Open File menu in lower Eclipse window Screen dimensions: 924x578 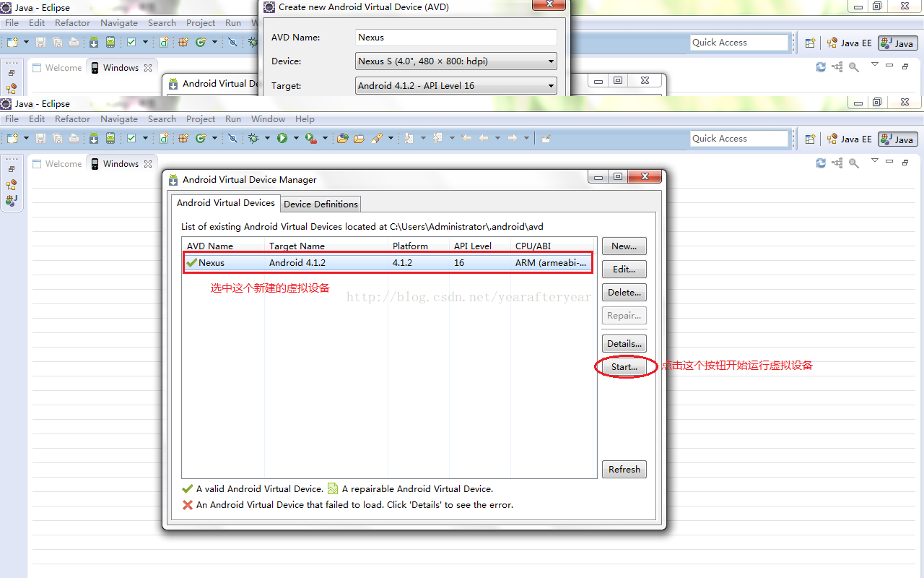point(12,118)
